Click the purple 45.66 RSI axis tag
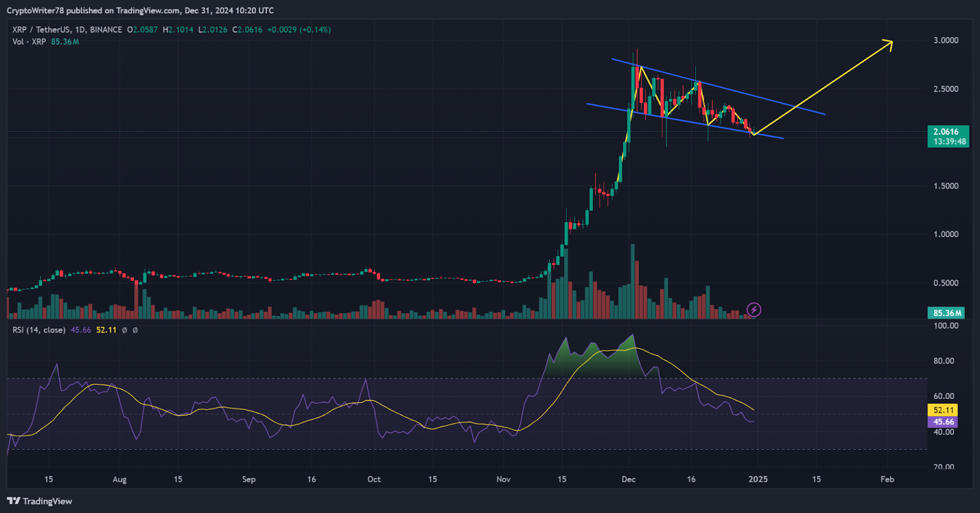980x513 pixels. [x=943, y=422]
